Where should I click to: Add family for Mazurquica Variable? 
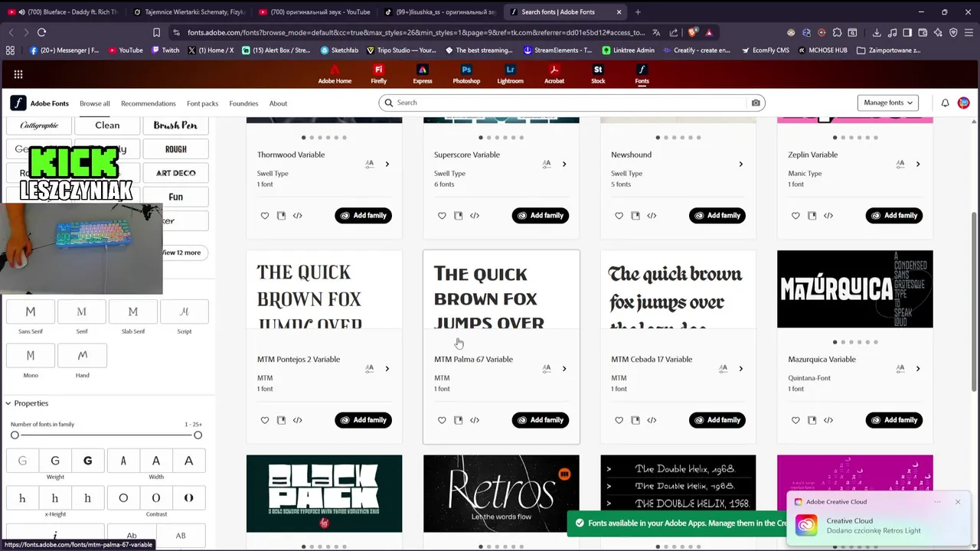(x=894, y=420)
